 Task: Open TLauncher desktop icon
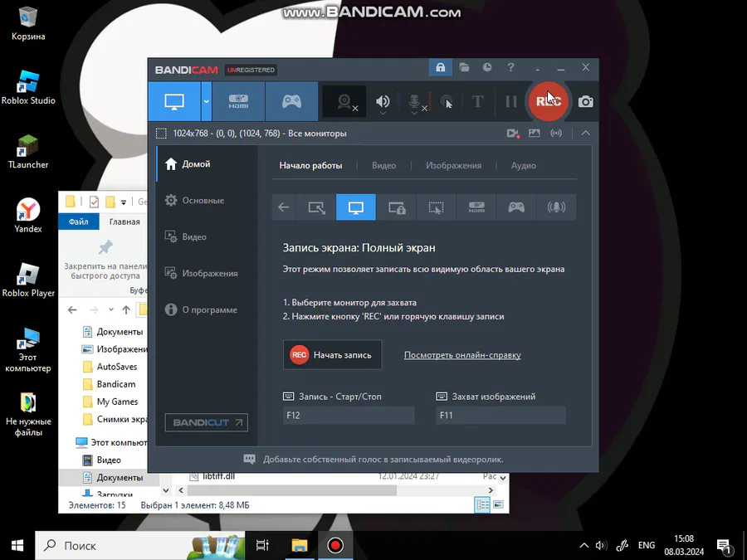click(x=28, y=152)
